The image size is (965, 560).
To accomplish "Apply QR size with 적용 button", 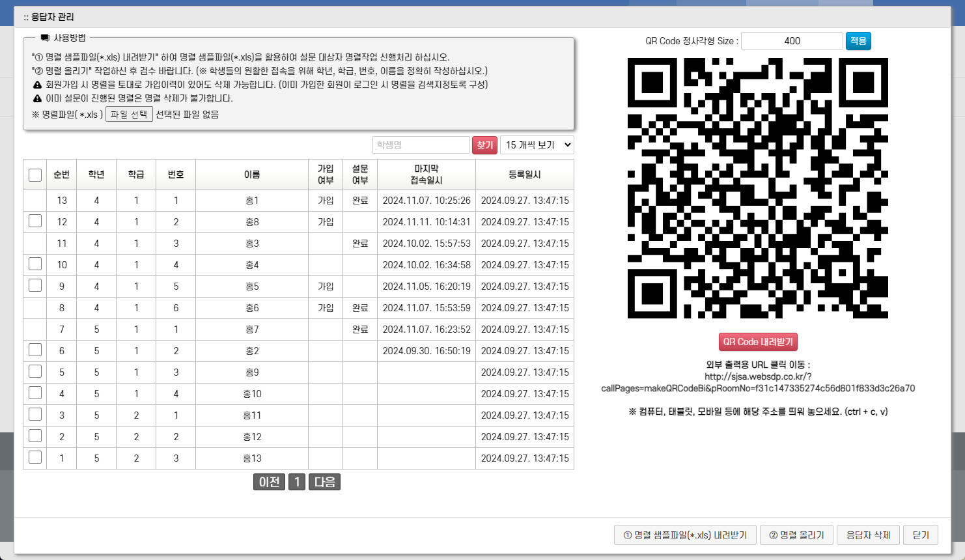I will pyautogui.click(x=858, y=41).
